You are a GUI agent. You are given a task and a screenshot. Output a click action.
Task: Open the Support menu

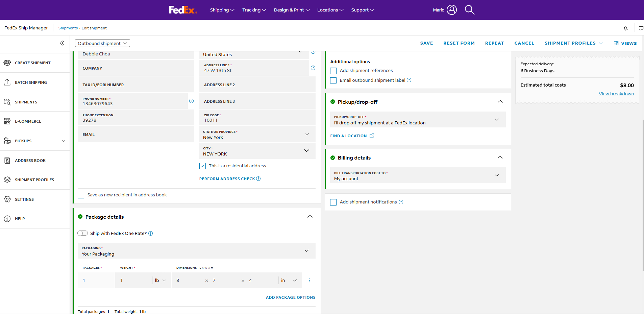(x=363, y=10)
